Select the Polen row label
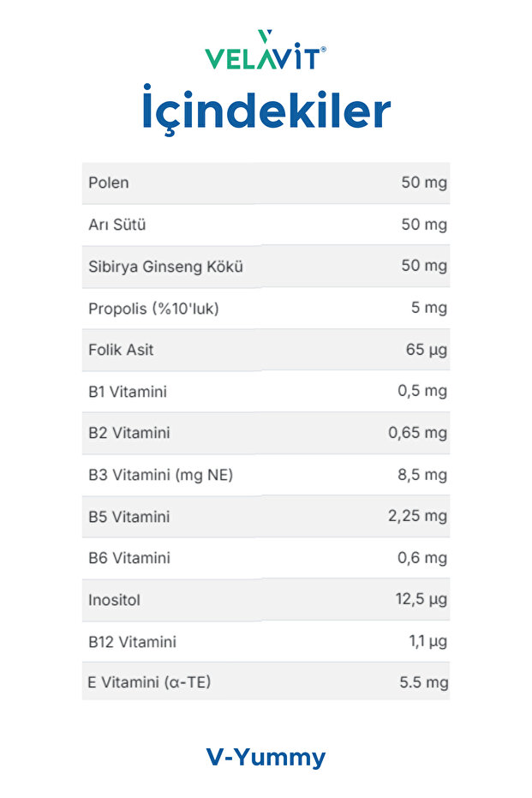The image size is (532, 798). (109, 183)
